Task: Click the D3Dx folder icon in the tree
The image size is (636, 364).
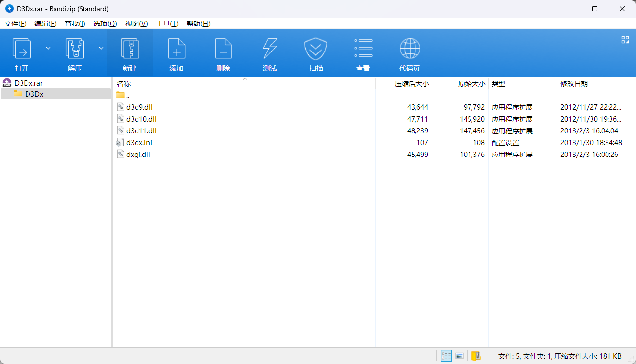Action: (x=18, y=93)
